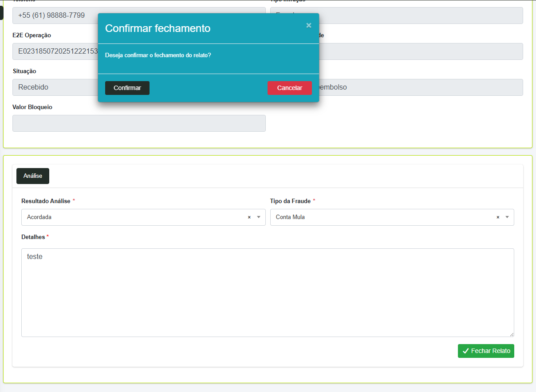Click the resize handle of Detalhes textarea
The width and height of the screenshot is (536, 392).
tap(512, 334)
